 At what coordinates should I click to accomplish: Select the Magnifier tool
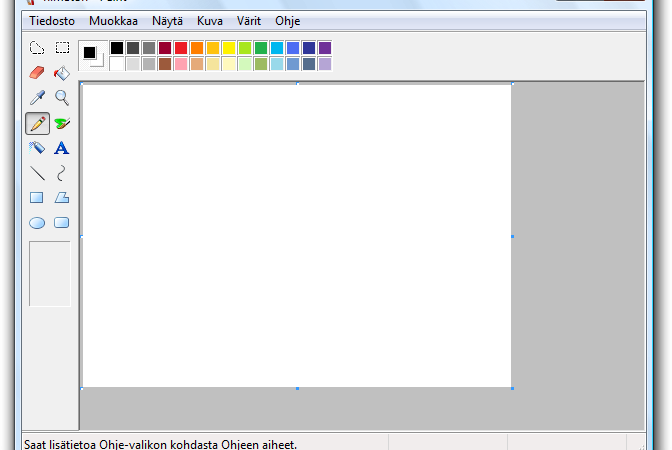click(62, 98)
